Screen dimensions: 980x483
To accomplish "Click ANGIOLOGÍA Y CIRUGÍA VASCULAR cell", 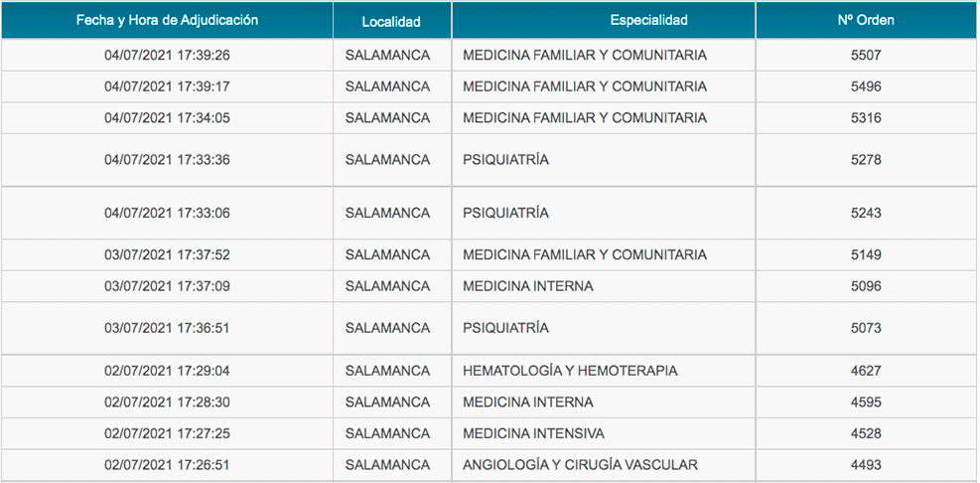I will coord(604,465).
